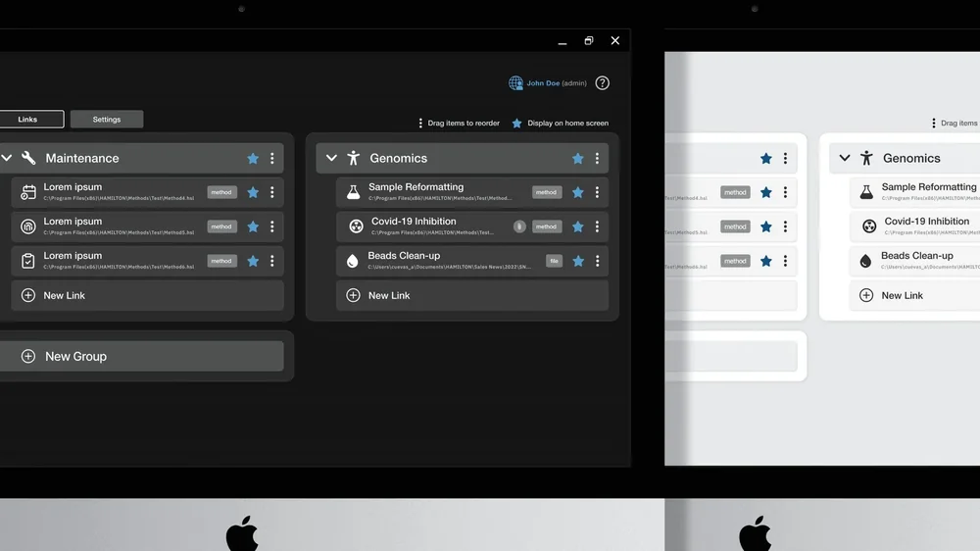Image resolution: width=980 pixels, height=551 pixels.
Task: Select the Covid-19 Inhibition link title
Action: [414, 221]
